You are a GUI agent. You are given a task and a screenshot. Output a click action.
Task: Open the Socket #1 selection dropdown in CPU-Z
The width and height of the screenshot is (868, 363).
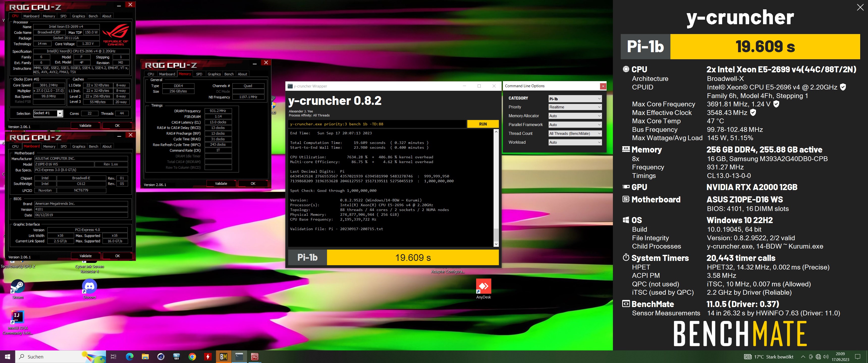60,113
